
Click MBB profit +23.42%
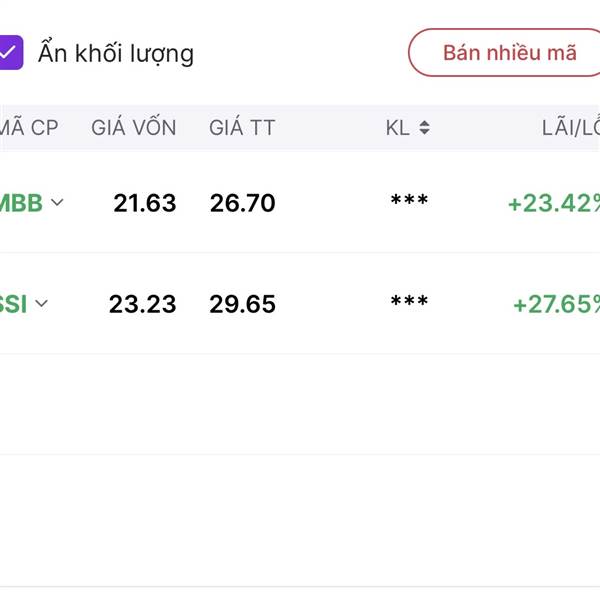[x=553, y=203]
